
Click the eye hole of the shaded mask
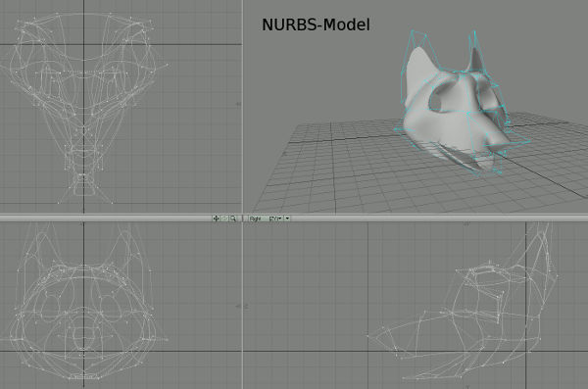pyautogui.click(x=442, y=100)
